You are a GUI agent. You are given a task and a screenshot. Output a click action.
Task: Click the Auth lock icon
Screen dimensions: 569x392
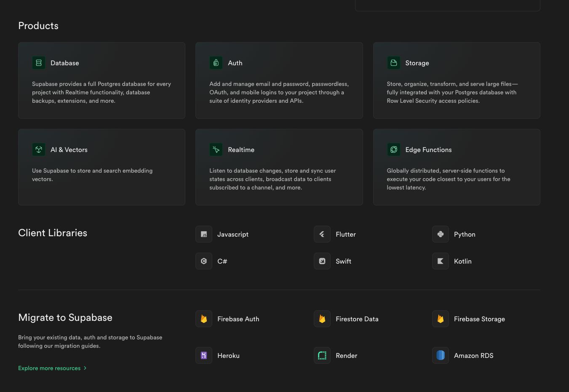(x=216, y=63)
